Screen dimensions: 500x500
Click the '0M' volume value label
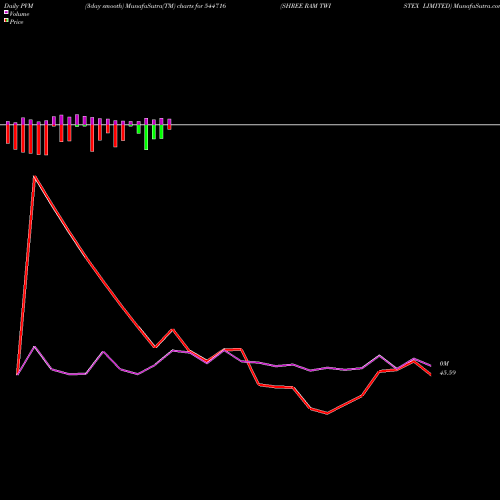click(x=444, y=364)
